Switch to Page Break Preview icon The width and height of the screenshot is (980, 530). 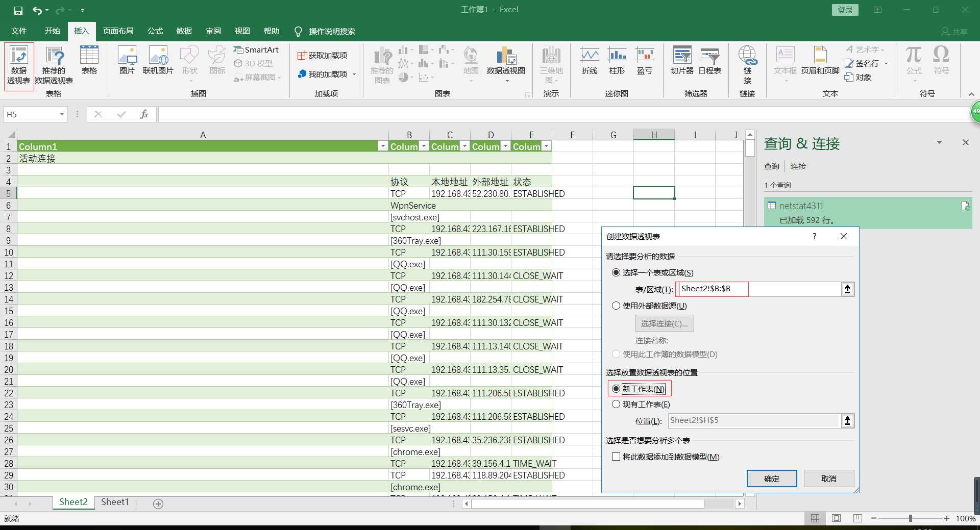[x=857, y=518]
